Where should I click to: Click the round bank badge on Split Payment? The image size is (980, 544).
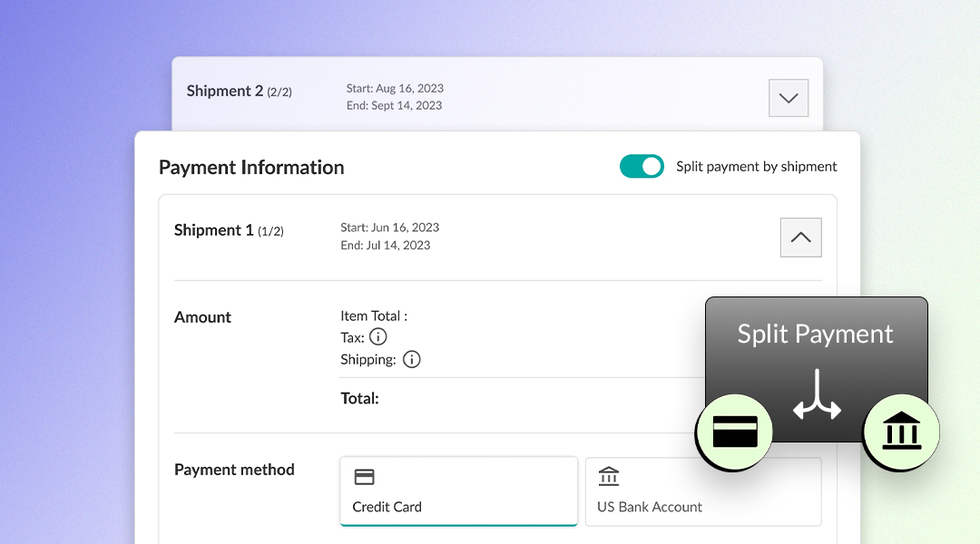pos(901,431)
